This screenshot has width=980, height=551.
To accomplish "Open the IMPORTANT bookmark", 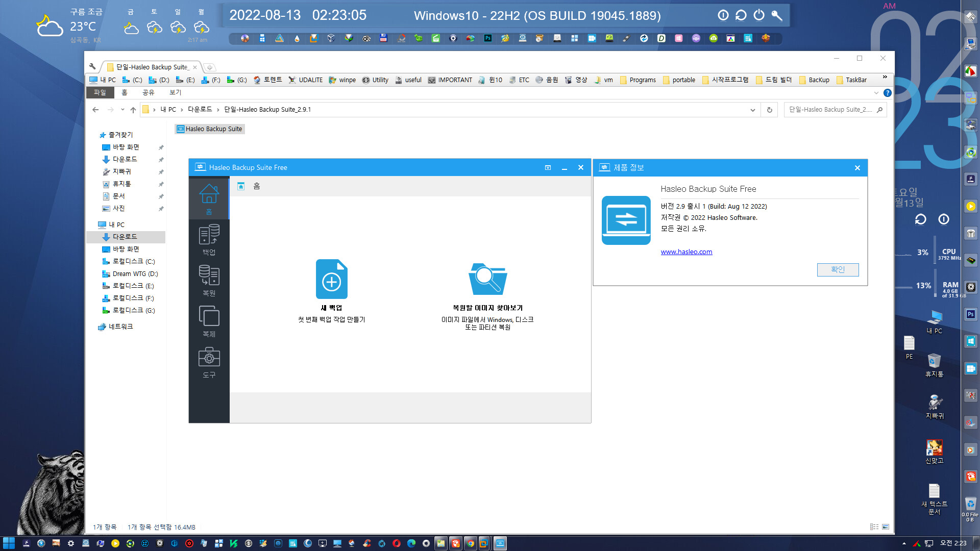I will pos(450,80).
